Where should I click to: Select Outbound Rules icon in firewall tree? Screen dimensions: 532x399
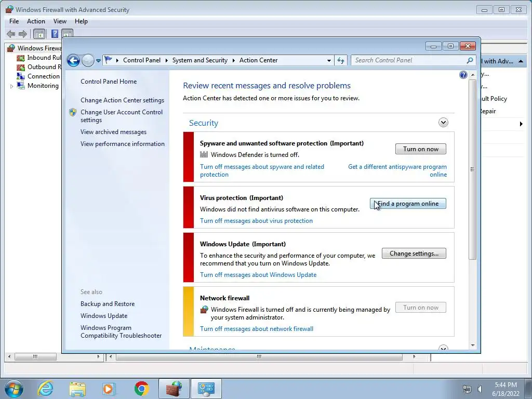click(21, 67)
